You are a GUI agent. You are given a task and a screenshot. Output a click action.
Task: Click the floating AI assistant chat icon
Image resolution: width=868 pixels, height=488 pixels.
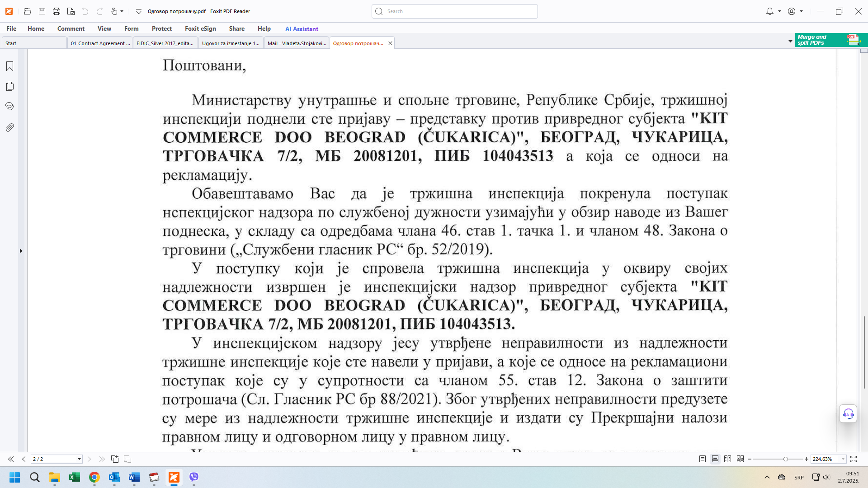(848, 413)
